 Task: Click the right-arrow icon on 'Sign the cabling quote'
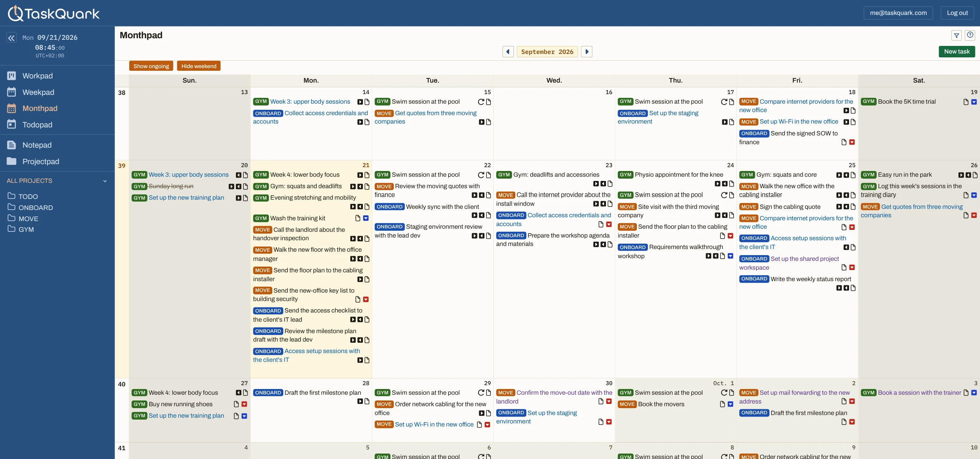tap(839, 207)
